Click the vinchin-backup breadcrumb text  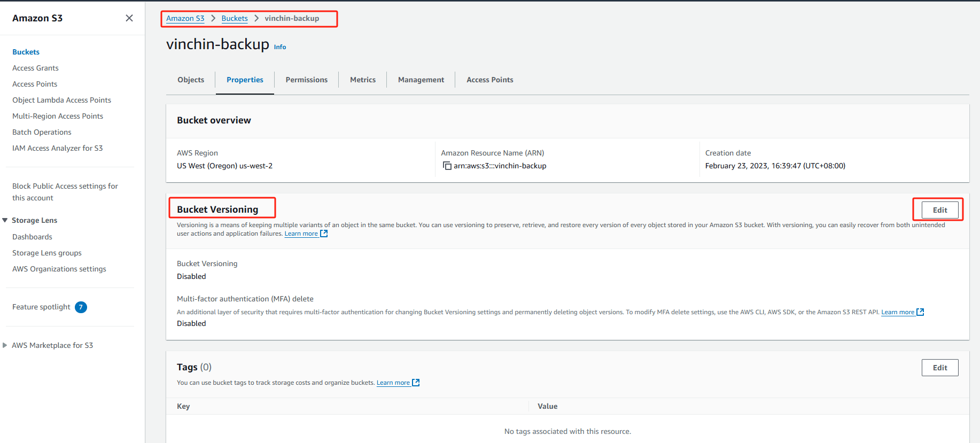click(x=292, y=18)
